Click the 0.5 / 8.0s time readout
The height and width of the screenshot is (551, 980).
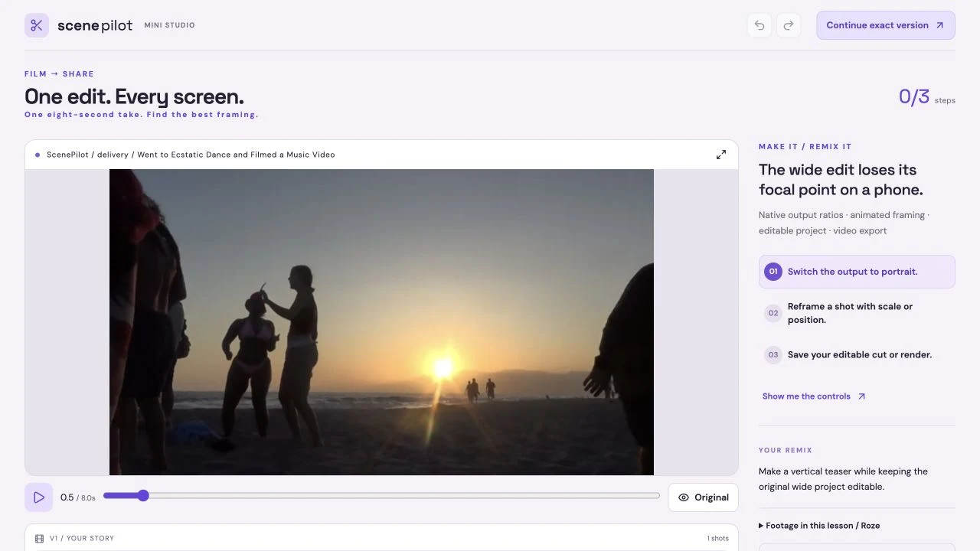78,497
